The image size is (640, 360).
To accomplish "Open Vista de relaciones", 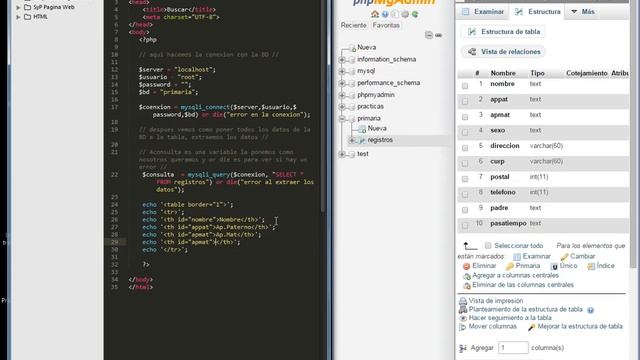I will pyautogui.click(x=504, y=52).
